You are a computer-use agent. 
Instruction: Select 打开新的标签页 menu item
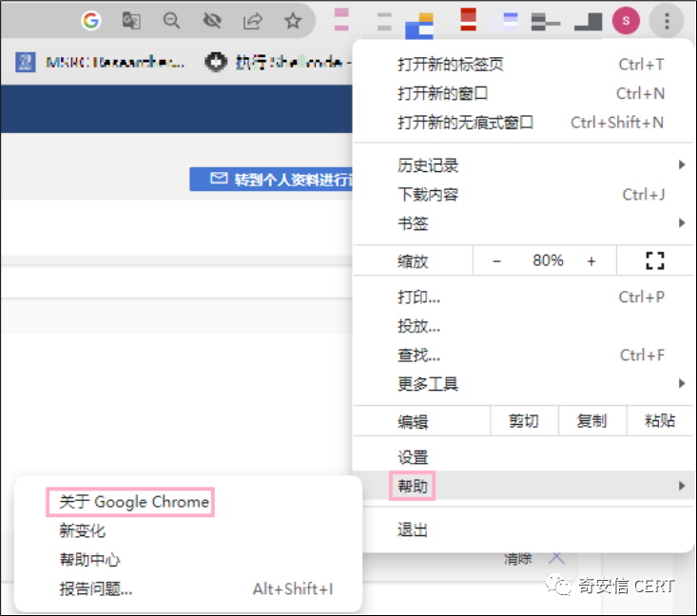pyautogui.click(x=522, y=65)
